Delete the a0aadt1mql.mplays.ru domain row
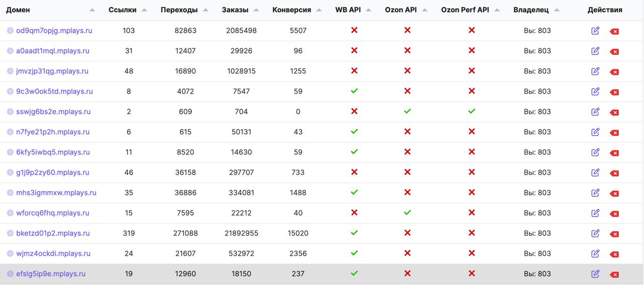Image resolution: width=644 pixels, height=285 pixels. [614, 51]
